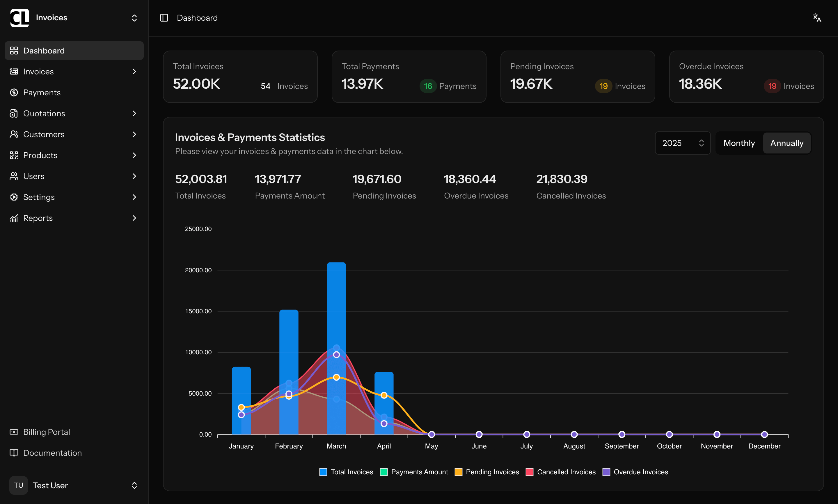
Task: Click the Pending Invoices orange legend swatch
Action: (x=458, y=472)
